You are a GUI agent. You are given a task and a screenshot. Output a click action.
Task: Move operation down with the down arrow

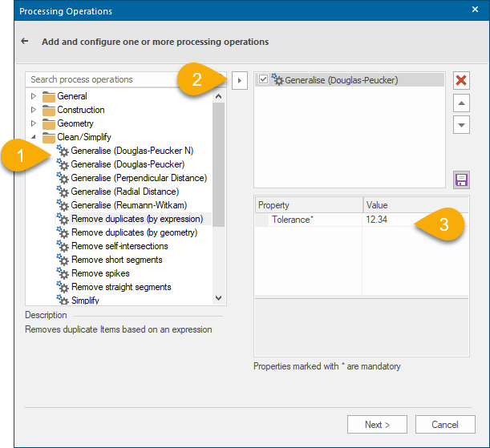coord(461,125)
